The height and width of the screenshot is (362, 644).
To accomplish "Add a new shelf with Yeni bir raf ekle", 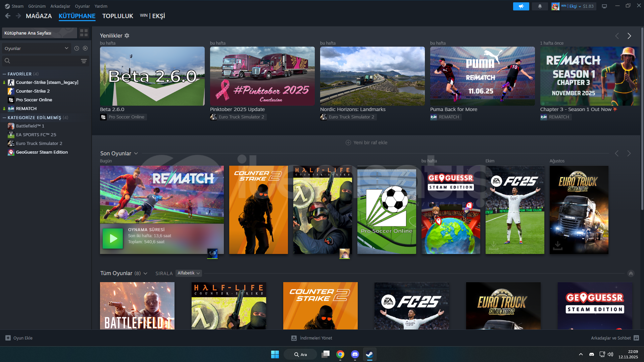I will pos(366,143).
